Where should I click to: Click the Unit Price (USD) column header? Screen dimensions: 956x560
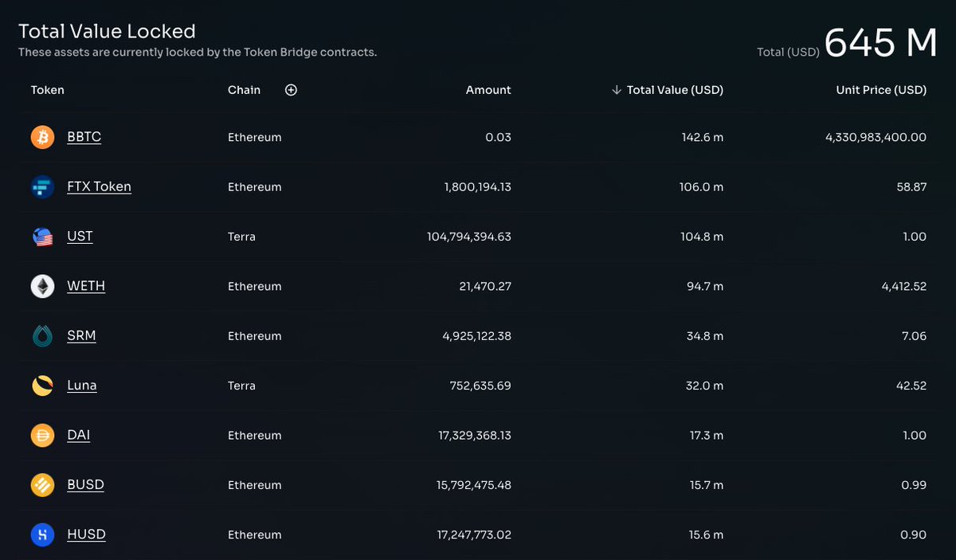tap(881, 90)
